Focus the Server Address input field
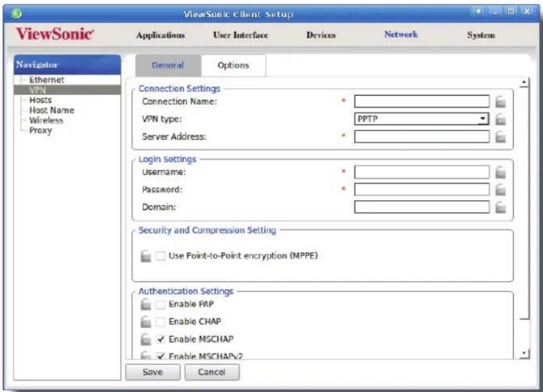This screenshot has height=392, width=543. (421, 137)
